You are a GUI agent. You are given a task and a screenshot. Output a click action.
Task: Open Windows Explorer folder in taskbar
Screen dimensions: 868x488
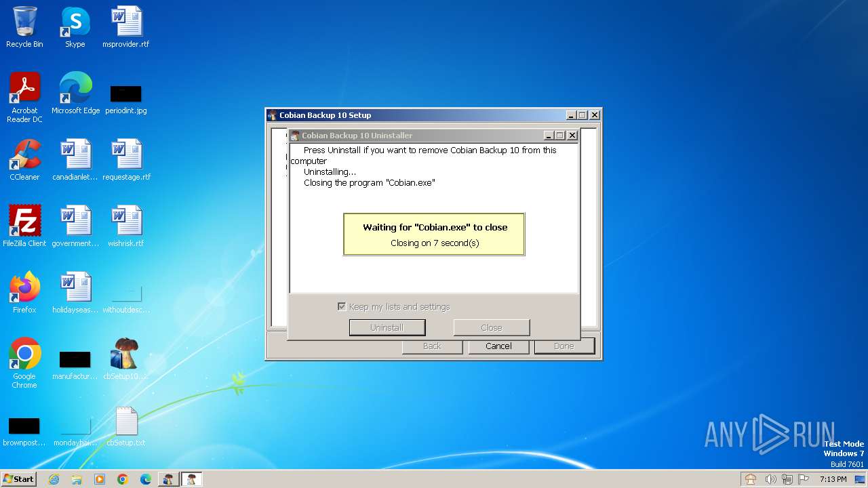(77, 479)
